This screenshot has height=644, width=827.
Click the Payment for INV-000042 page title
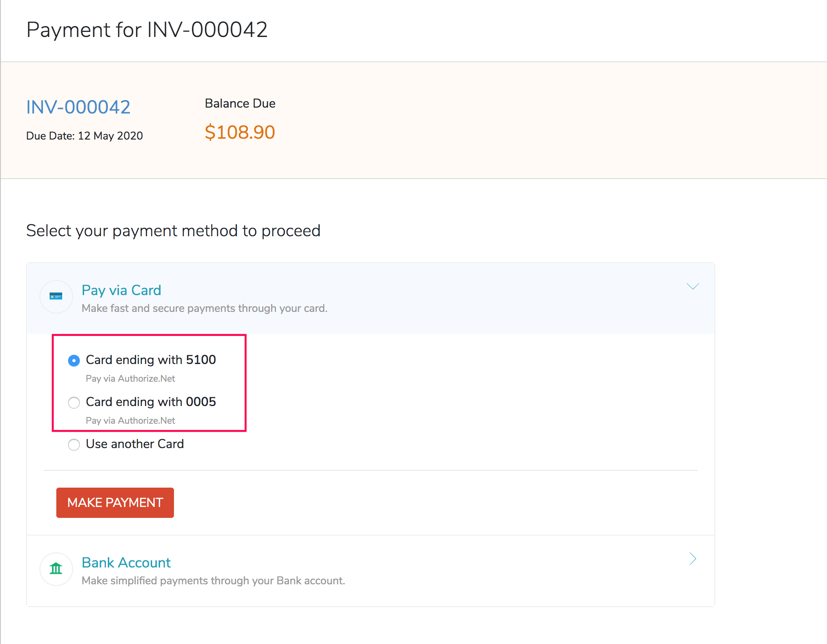click(x=147, y=29)
